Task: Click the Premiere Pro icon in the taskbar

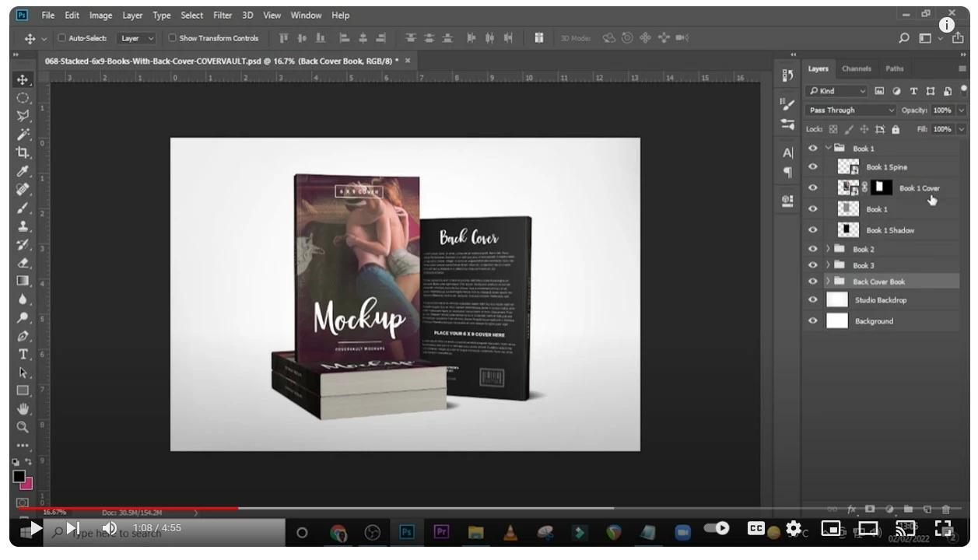Action: tap(441, 532)
